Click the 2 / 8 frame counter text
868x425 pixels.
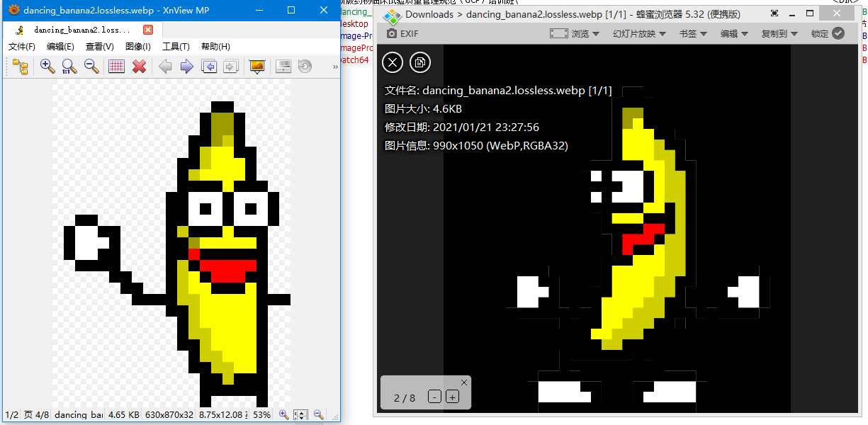coord(405,398)
